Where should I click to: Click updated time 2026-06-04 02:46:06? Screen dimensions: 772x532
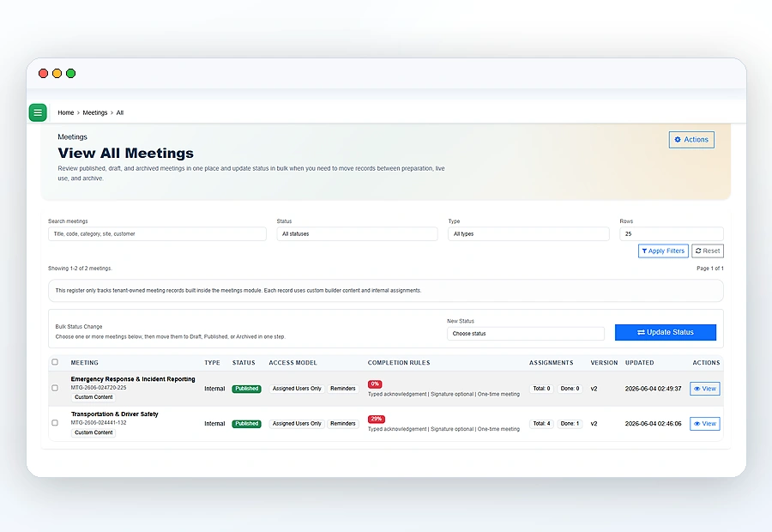(x=654, y=424)
